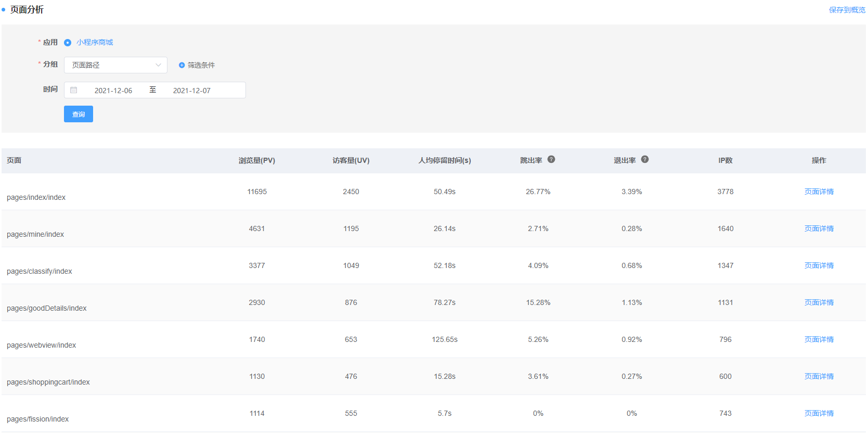Open 页面详情 for pages/webview/index

[x=819, y=339]
